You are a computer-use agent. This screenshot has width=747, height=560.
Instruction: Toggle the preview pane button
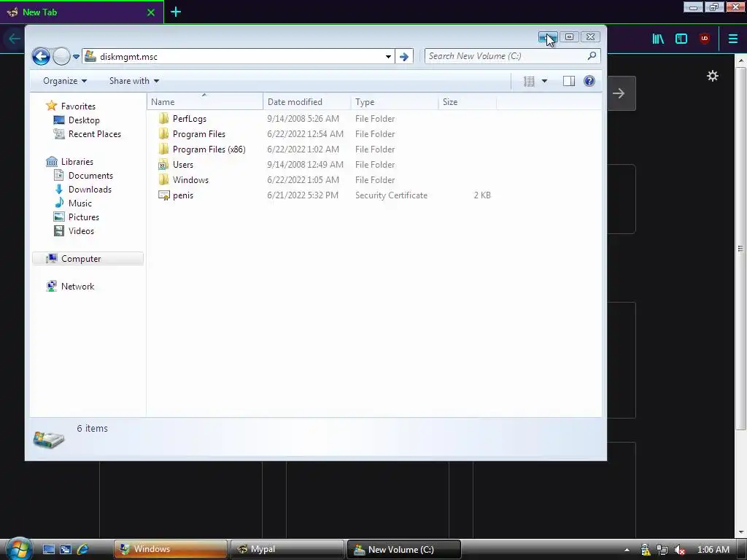pos(569,81)
